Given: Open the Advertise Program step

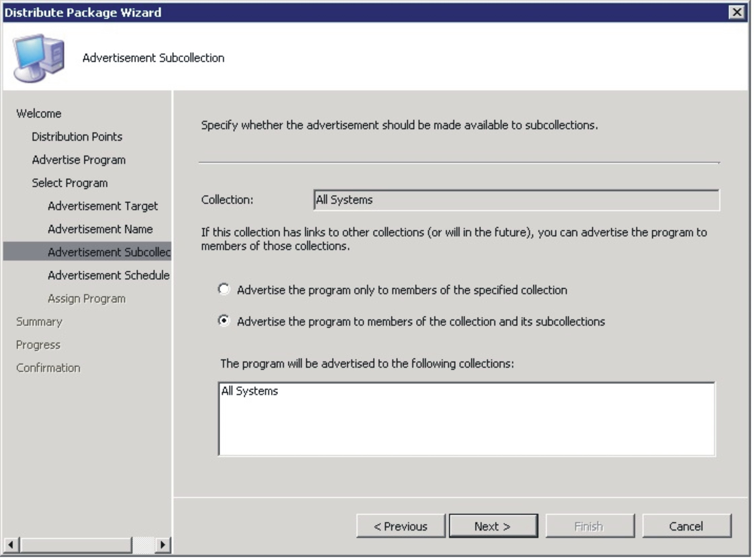Looking at the screenshot, I should pos(79,160).
